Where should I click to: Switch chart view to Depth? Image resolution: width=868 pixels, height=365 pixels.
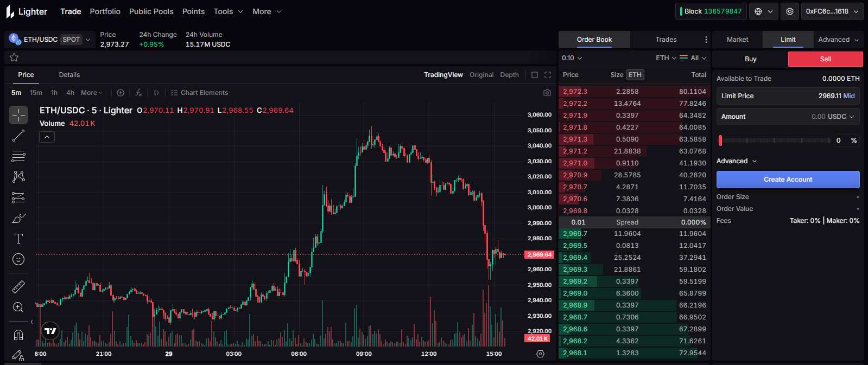tap(509, 75)
